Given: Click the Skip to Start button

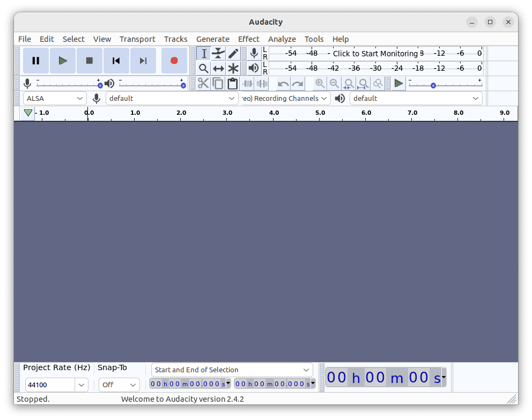Looking at the screenshot, I should 116,61.
